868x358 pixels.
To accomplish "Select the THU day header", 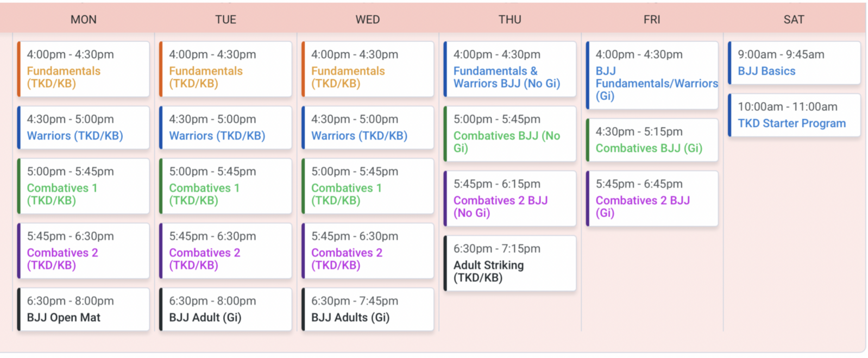I will (x=510, y=20).
